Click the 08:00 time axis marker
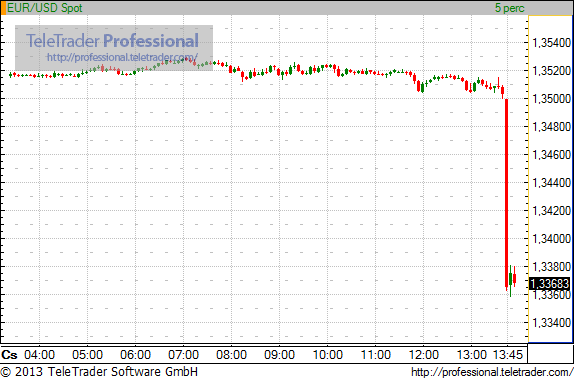The image size is (574, 381). tap(231, 355)
